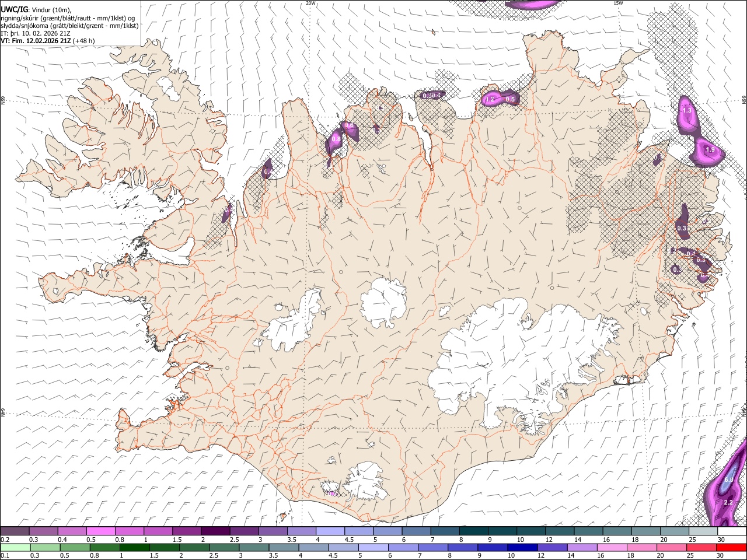
Task: Click the 0.2 label under the first purple swatch
Action: pos(4,540)
